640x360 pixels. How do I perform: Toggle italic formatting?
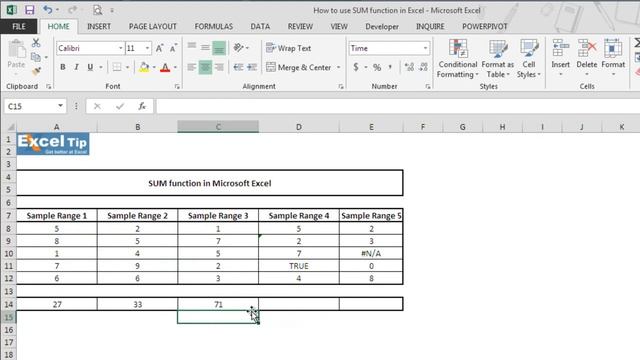click(x=76, y=67)
